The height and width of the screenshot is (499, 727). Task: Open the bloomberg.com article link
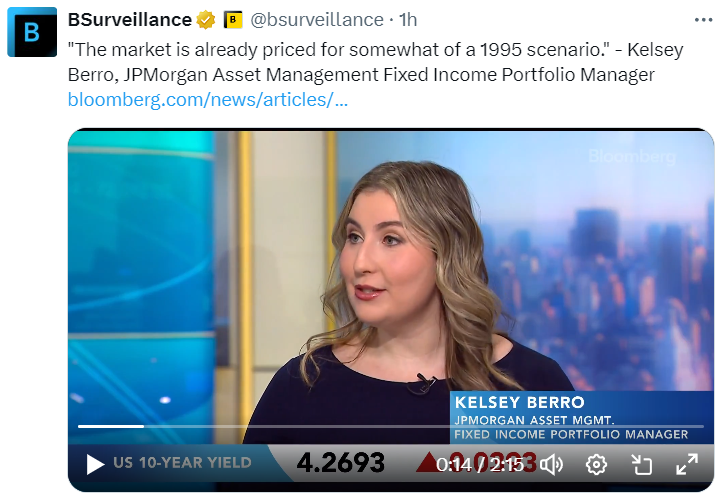point(208,100)
